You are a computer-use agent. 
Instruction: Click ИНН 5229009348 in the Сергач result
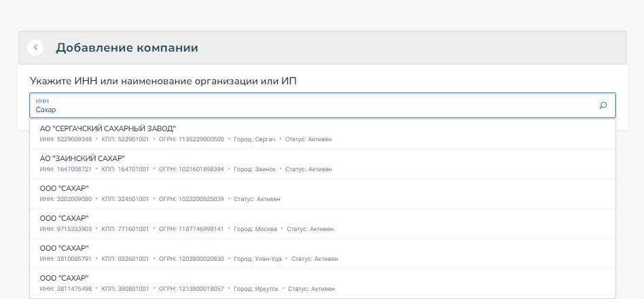pos(66,139)
